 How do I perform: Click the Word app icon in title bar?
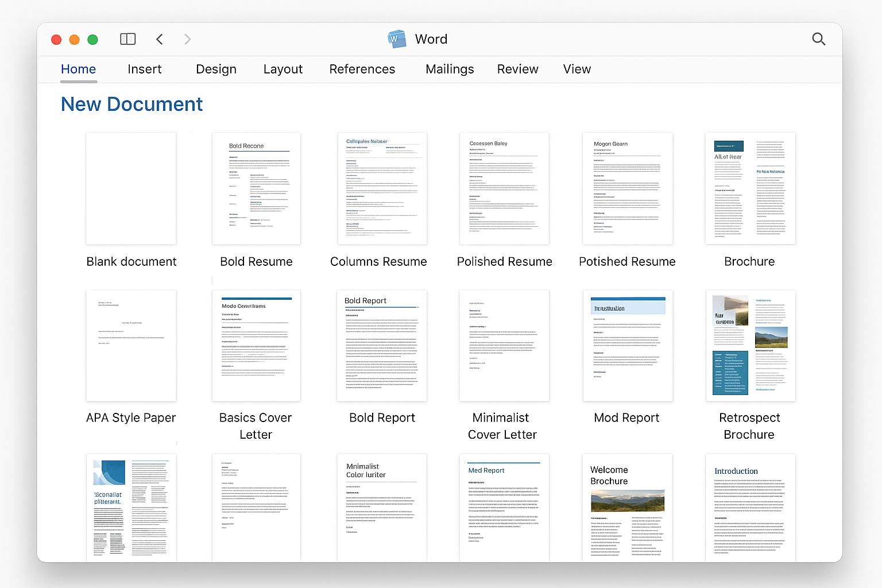point(397,39)
